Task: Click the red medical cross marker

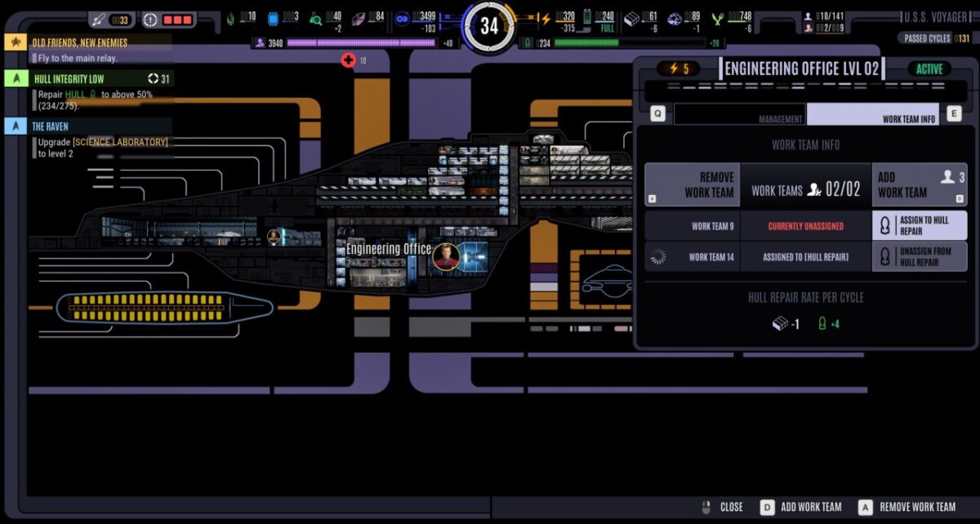Action: (349, 60)
